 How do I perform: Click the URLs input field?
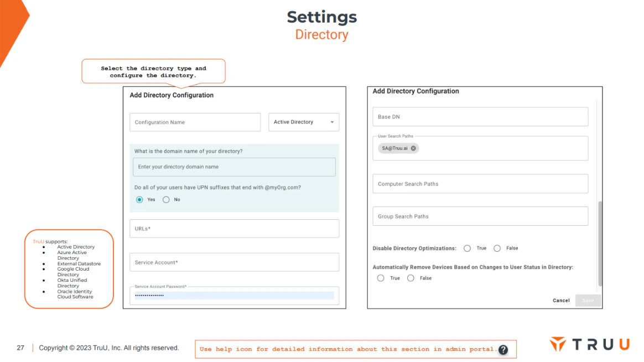coord(234,229)
